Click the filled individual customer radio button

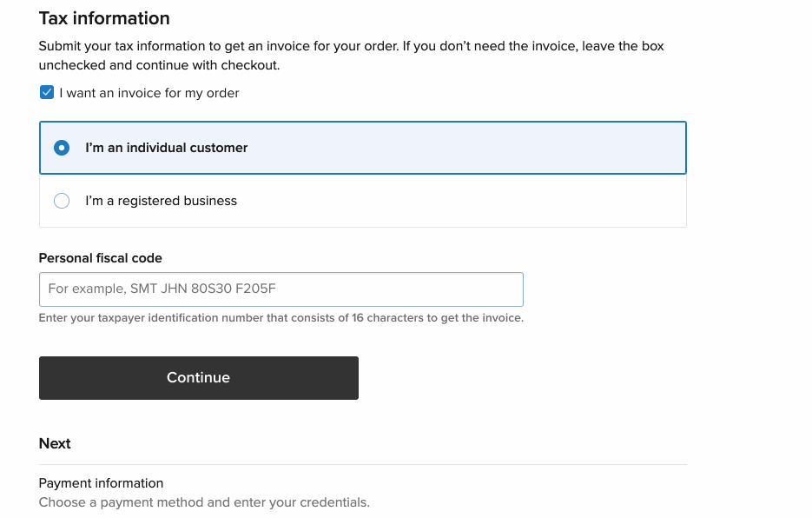pyautogui.click(x=62, y=148)
